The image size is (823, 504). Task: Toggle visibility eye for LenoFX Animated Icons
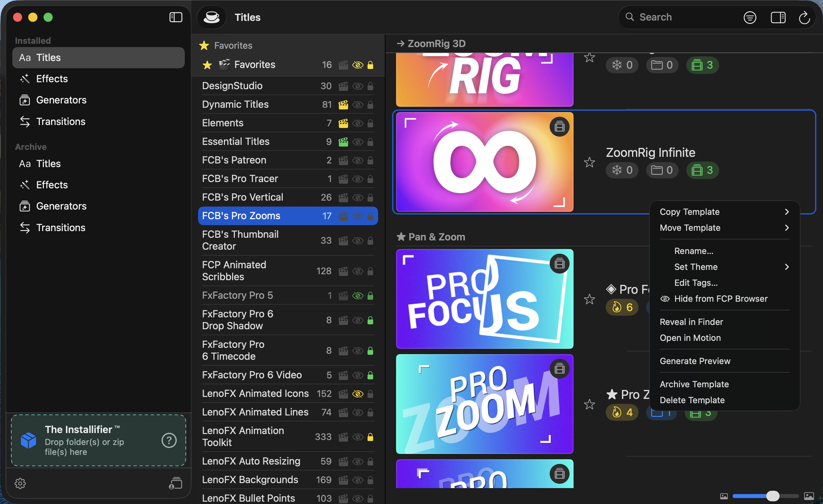(358, 394)
